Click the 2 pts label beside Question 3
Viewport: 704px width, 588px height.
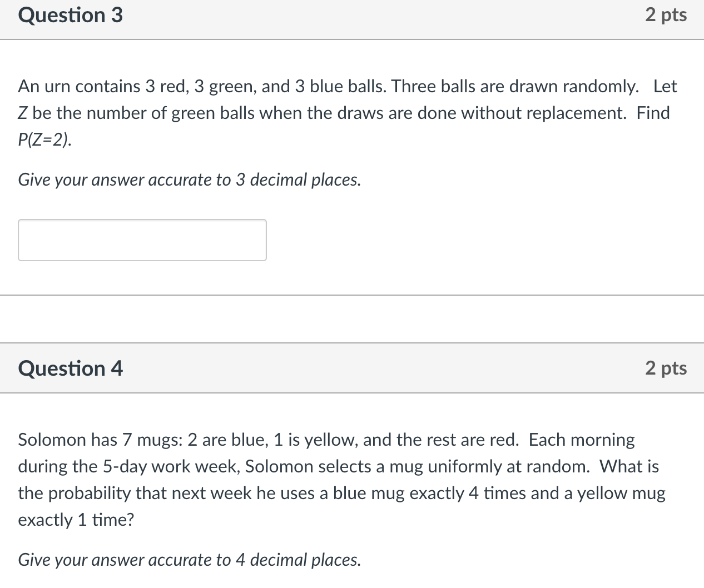666,15
